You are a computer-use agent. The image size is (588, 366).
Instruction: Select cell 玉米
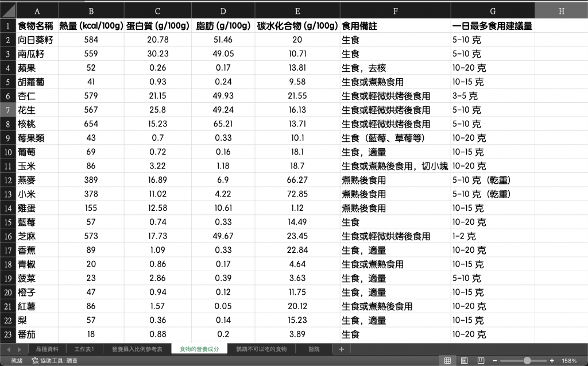(x=37, y=166)
